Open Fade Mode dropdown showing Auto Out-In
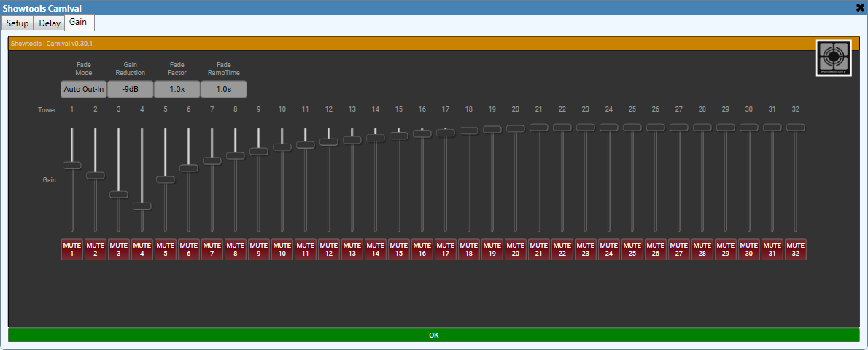 pos(84,89)
